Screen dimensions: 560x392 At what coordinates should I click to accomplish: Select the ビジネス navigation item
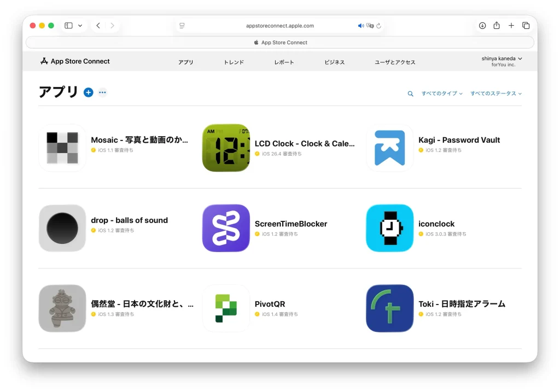(x=335, y=62)
